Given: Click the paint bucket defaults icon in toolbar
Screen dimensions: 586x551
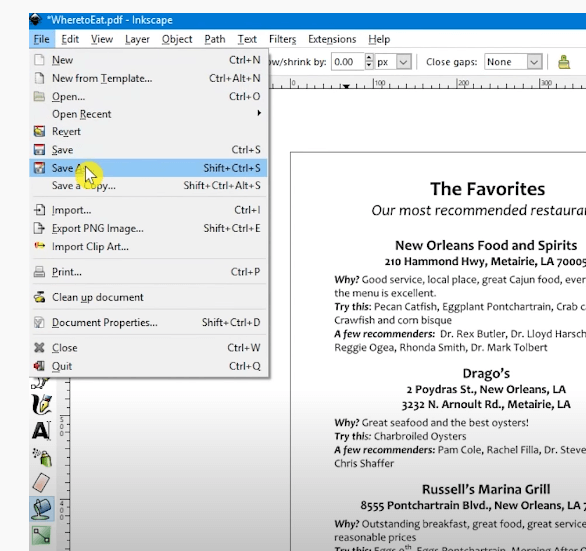Looking at the screenshot, I should (564, 62).
